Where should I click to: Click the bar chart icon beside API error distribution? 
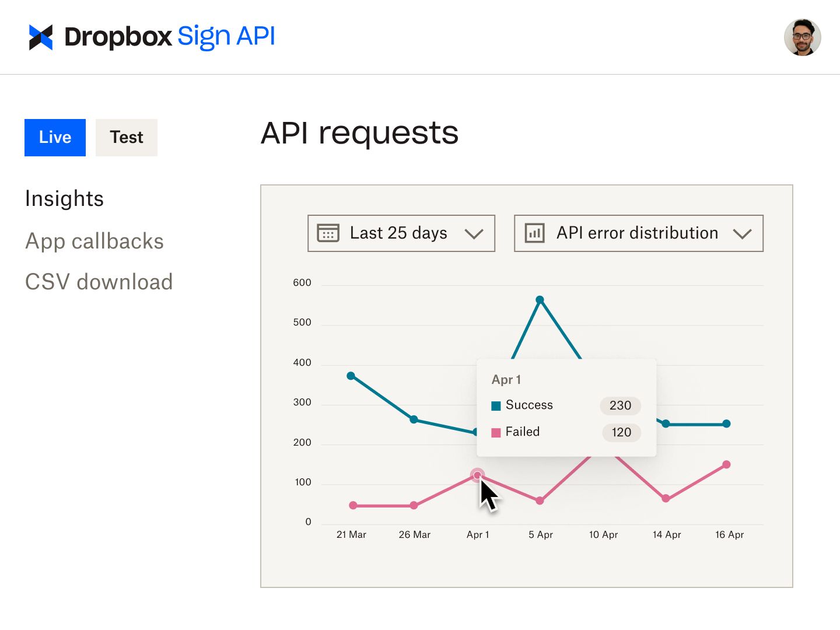click(534, 233)
